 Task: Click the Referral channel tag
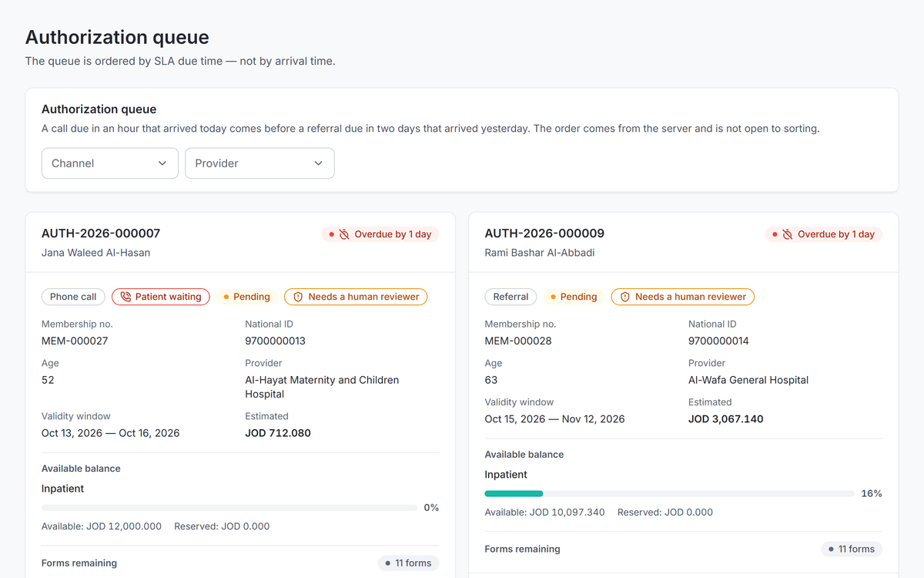pyautogui.click(x=511, y=297)
